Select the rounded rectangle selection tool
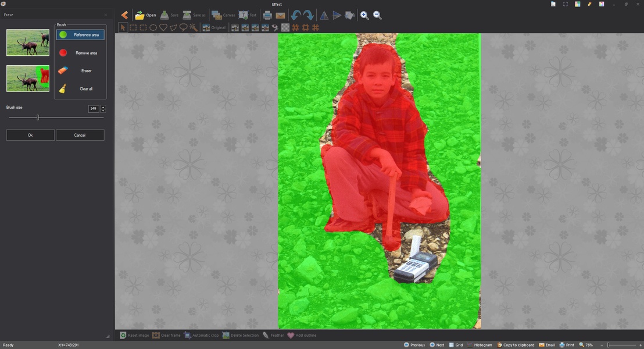Image resolution: width=644 pixels, height=349 pixels. [x=143, y=27]
